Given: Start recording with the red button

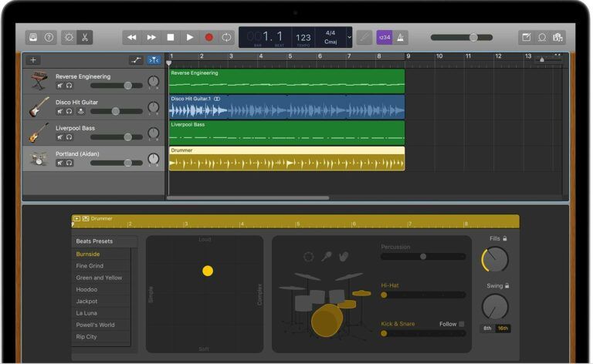Looking at the screenshot, I should 208,37.
